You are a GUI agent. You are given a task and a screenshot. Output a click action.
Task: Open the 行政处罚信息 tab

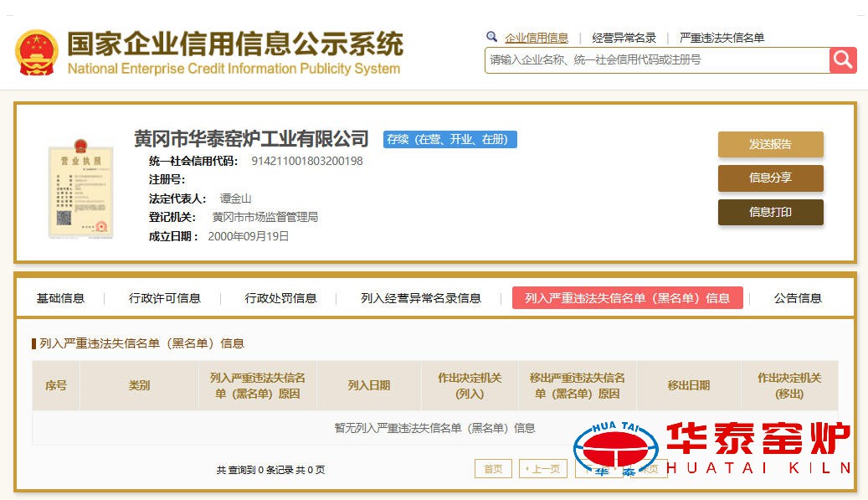pos(280,298)
